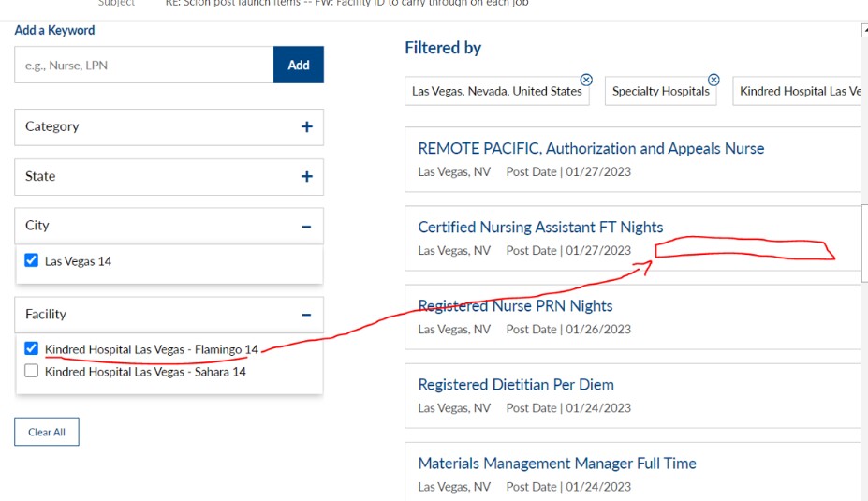Image resolution: width=868 pixels, height=501 pixels.
Task: Click the scrollbar up arrow
Action: coord(863,30)
